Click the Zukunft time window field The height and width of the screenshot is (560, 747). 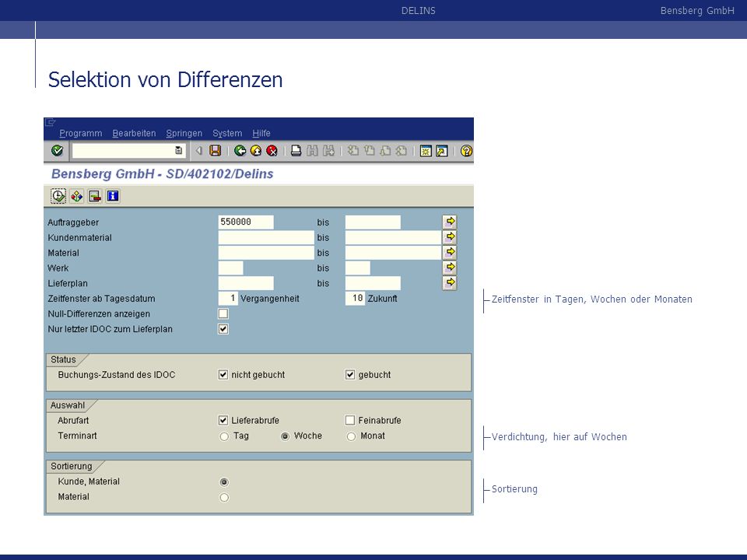[x=356, y=298]
